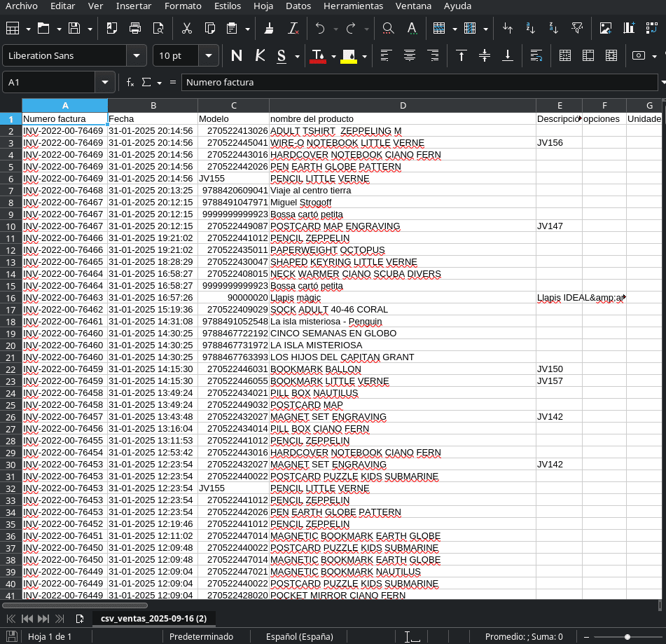Open Find and Replace
Image resolution: width=666 pixels, height=644 pixels.
point(387,29)
